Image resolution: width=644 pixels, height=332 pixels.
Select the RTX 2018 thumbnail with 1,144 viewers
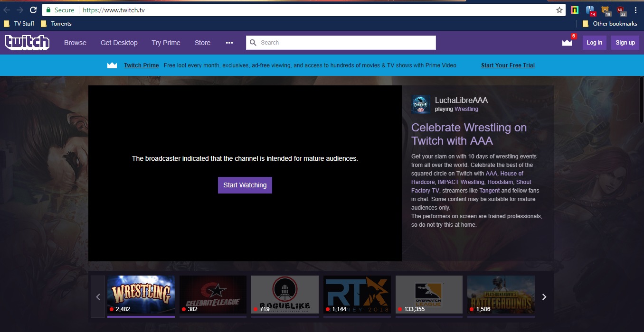click(x=357, y=295)
